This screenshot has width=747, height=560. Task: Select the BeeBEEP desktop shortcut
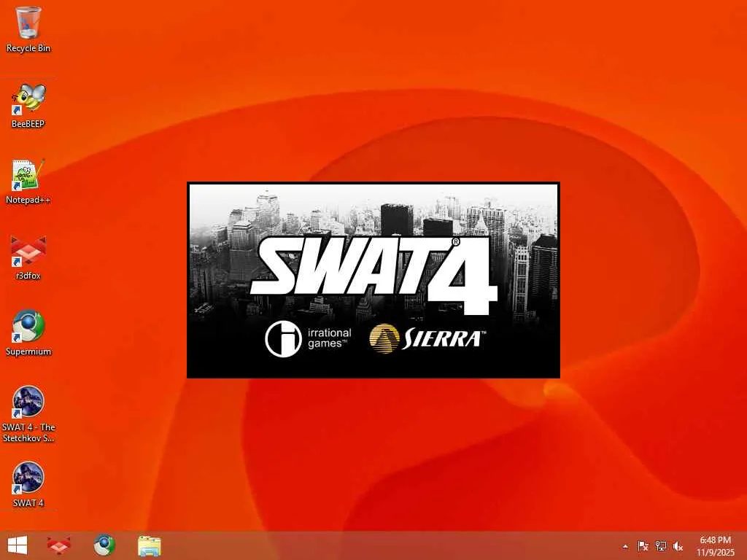coord(28,106)
